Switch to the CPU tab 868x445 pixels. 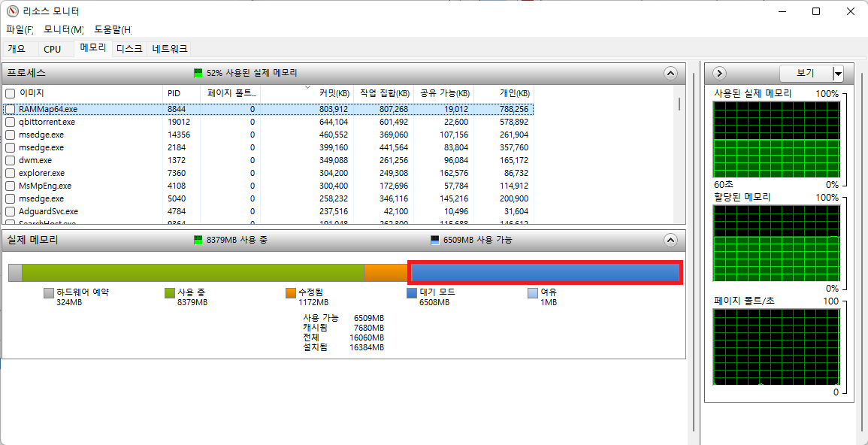pyautogui.click(x=52, y=49)
